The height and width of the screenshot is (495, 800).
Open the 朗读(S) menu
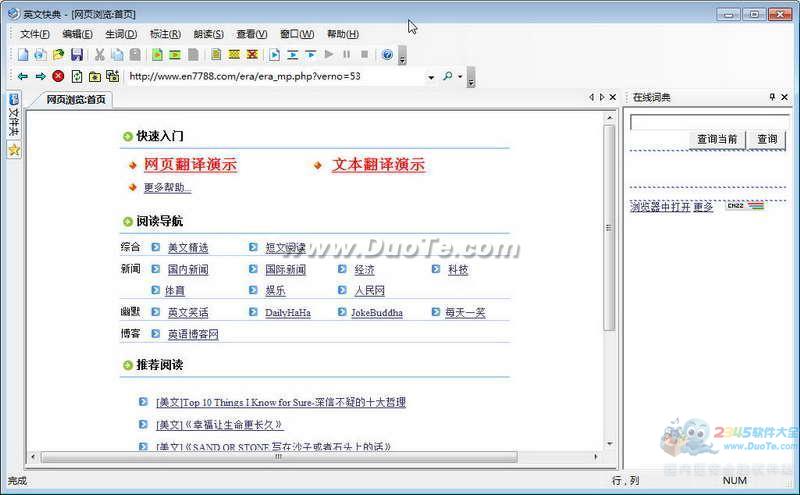click(208, 34)
